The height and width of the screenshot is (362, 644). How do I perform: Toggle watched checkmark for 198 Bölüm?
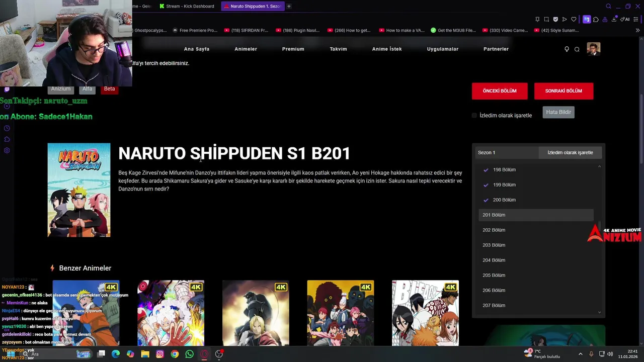click(x=486, y=170)
